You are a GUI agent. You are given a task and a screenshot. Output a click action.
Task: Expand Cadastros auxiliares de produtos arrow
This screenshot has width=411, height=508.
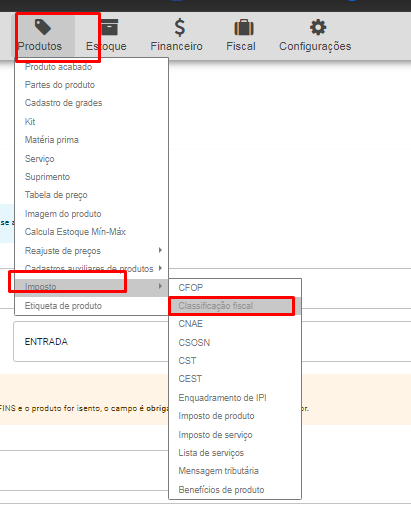[x=160, y=268]
